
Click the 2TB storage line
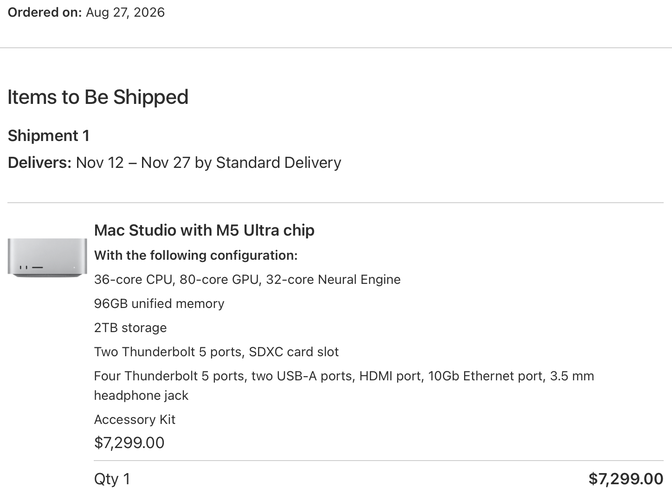pos(130,328)
